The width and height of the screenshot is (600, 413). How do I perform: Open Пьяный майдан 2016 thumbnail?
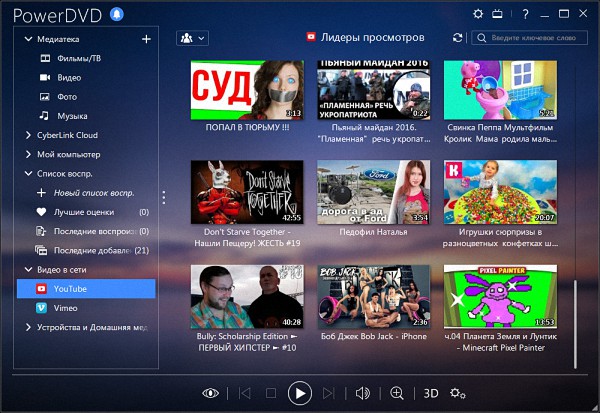(x=373, y=90)
